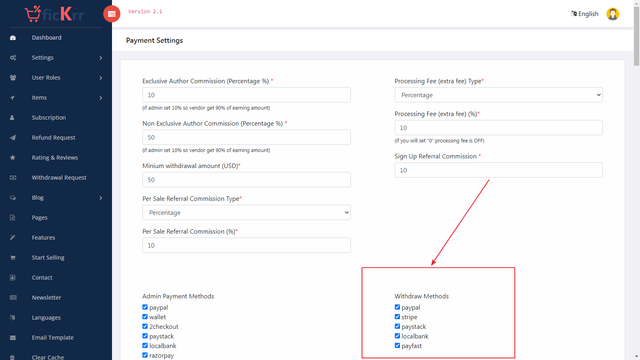This screenshot has width=640, height=360.
Task: Go to Dashboard in sidebar
Action: (x=47, y=38)
